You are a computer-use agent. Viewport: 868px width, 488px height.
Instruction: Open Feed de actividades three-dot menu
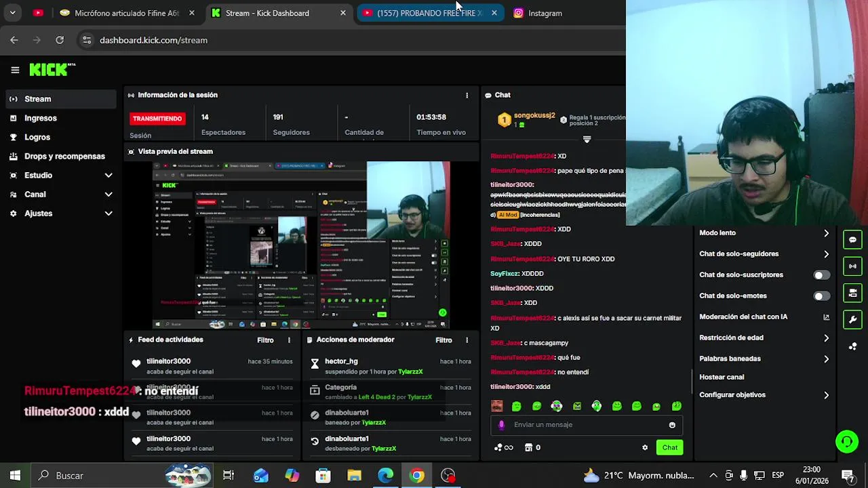289,340
